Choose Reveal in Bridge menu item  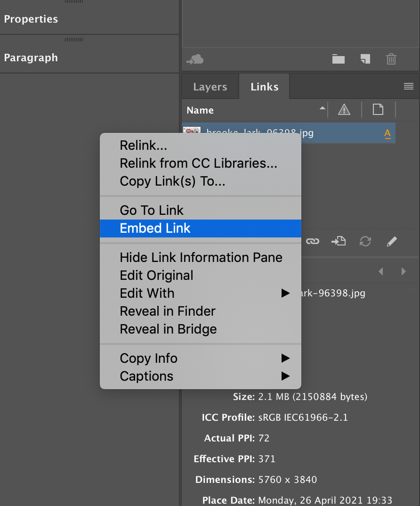[x=200, y=329]
